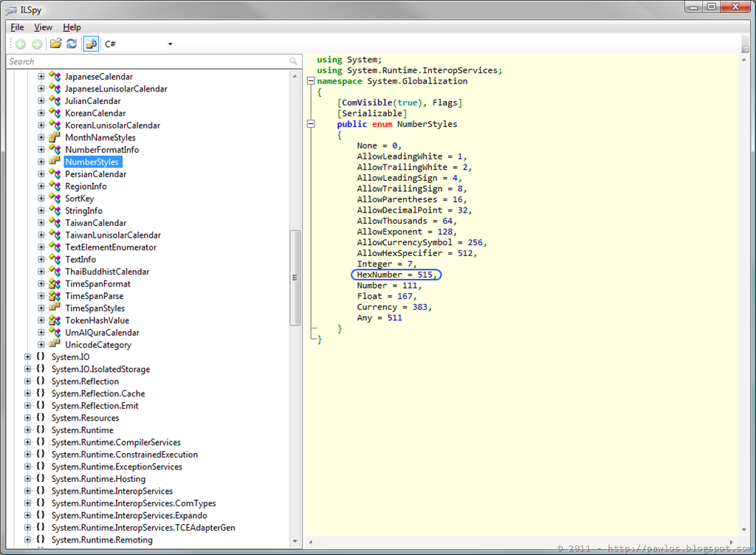Expand the NumberStyles node

[x=41, y=162]
